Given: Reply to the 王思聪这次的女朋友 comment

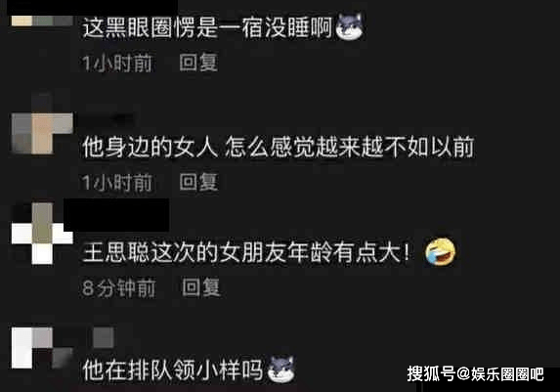Looking at the screenshot, I should tap(201, 287).
